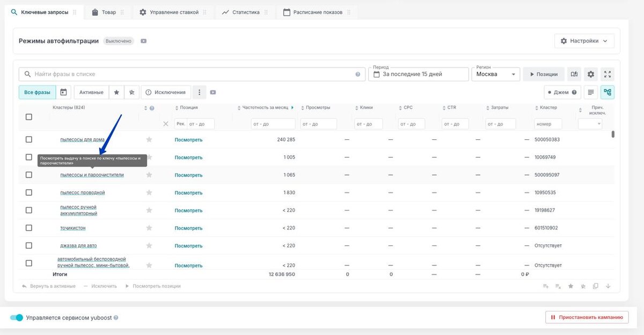Image resolution: width=644 pixels, height=335 pixels.
Task: Switch to the Статистика tab
Action: click(245, 12)
